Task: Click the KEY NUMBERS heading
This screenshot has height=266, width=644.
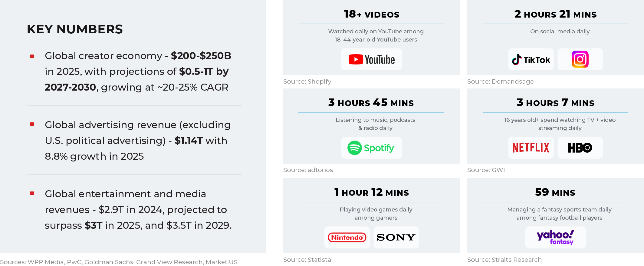Action: [75, 29]
